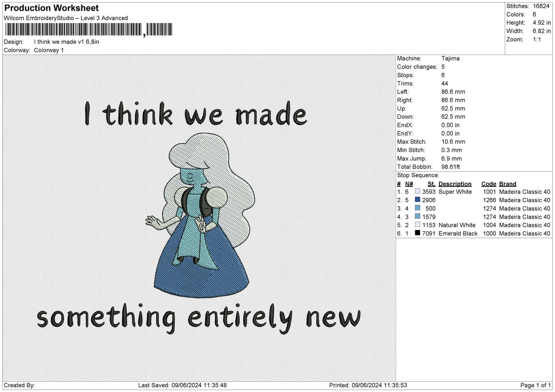555x392 pixels.
Task: Click the 'Production Worksheet' title
Action: tap(51, 8)
